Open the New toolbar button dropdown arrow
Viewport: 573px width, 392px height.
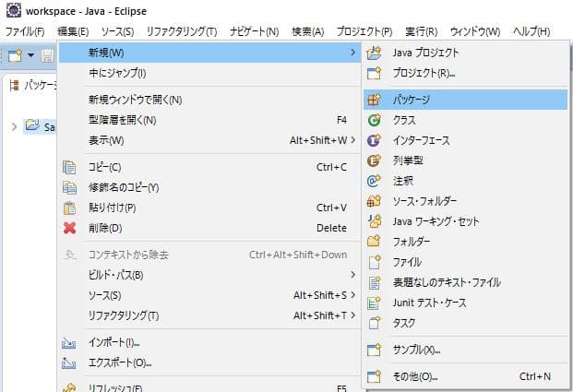coord(31,55)
